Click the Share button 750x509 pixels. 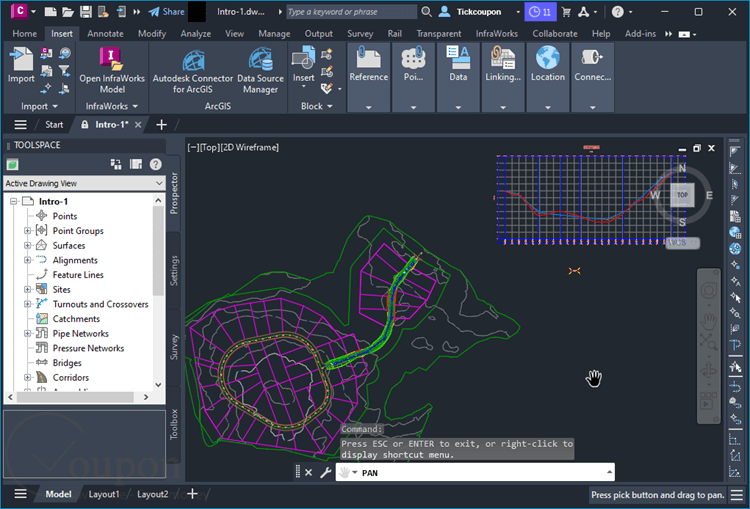click(x=166, y=12)
